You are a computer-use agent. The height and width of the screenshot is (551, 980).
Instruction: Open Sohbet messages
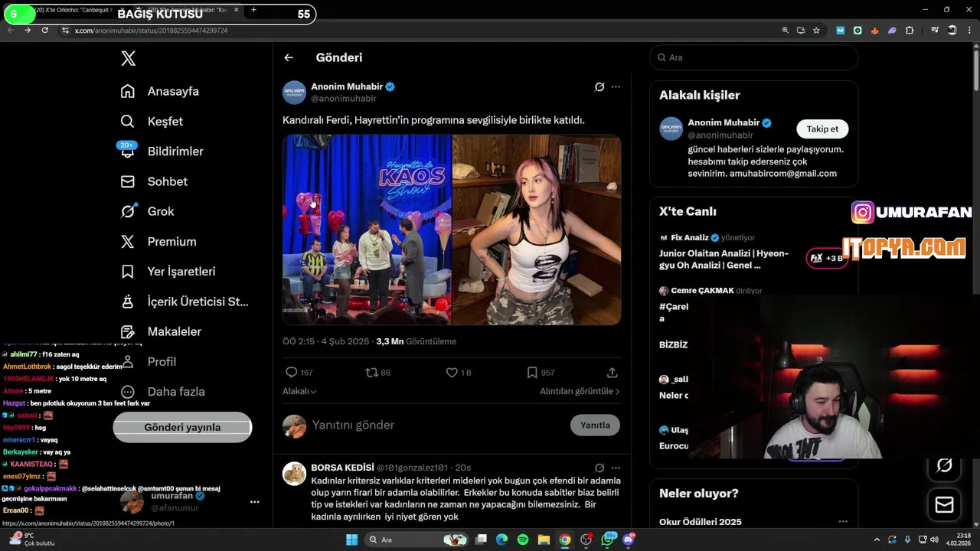(x=154, y=181)
